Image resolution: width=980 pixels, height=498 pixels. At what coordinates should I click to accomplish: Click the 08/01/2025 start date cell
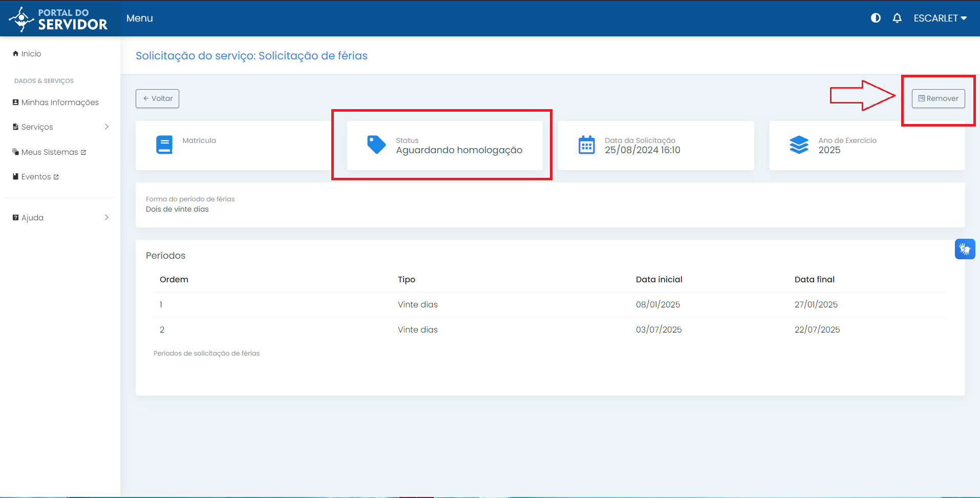click(x=658, y=304)
